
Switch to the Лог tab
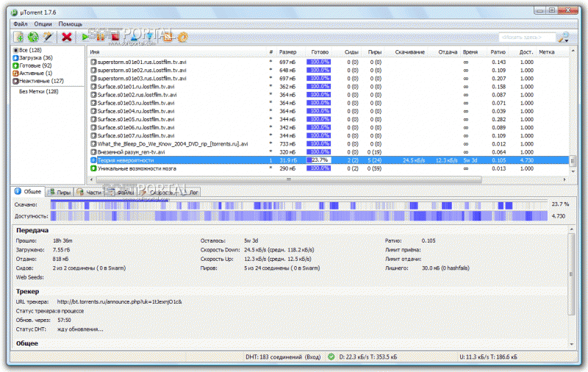click(x=190, y=192)
